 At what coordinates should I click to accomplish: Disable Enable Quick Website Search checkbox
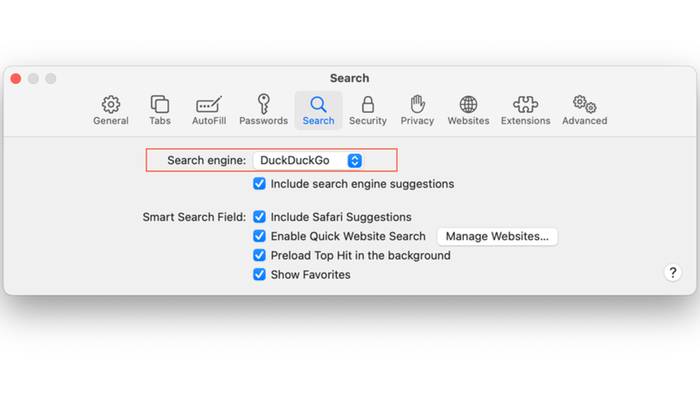pyautogui.click(x=259, y=236)
